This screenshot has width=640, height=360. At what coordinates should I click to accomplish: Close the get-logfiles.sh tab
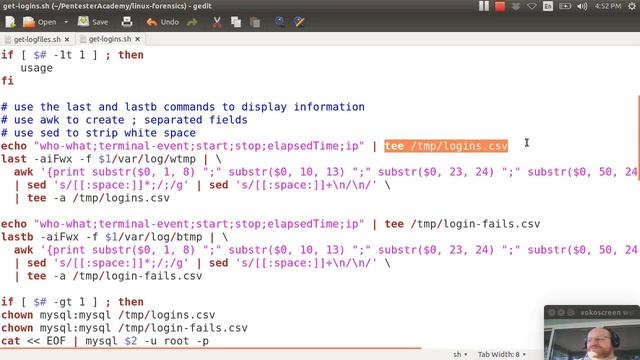(x=67, y=39)
